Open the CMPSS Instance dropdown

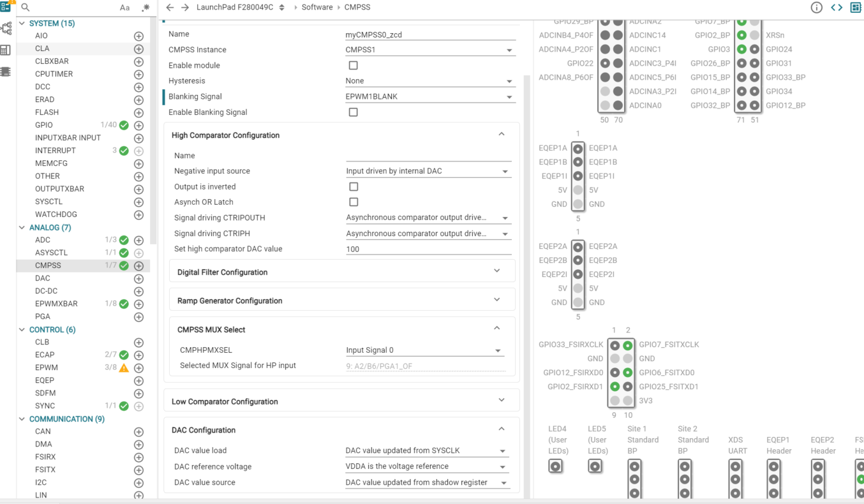[x=429, y=50]
